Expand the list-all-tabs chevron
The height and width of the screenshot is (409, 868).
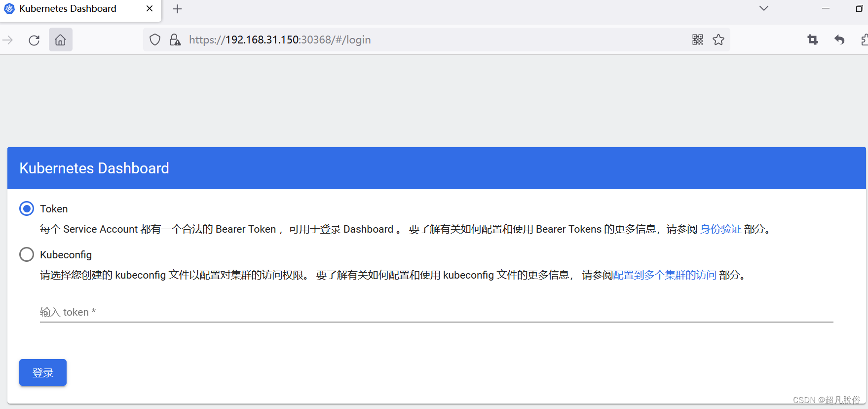point(764,8)
